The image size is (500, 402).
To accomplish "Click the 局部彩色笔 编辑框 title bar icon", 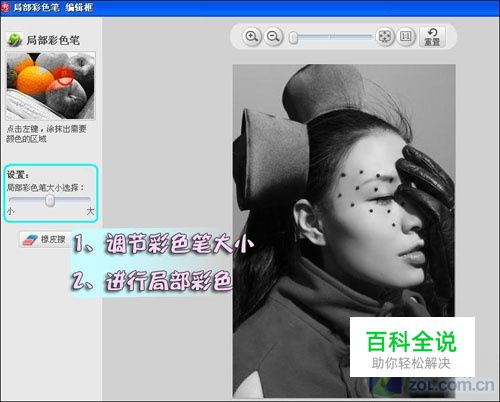I will [6, 7].
